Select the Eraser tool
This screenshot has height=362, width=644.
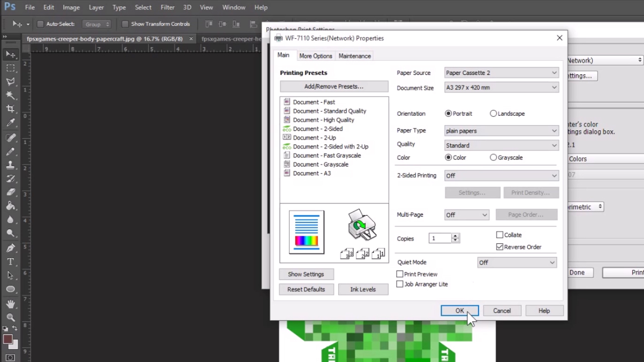(11, 192)
